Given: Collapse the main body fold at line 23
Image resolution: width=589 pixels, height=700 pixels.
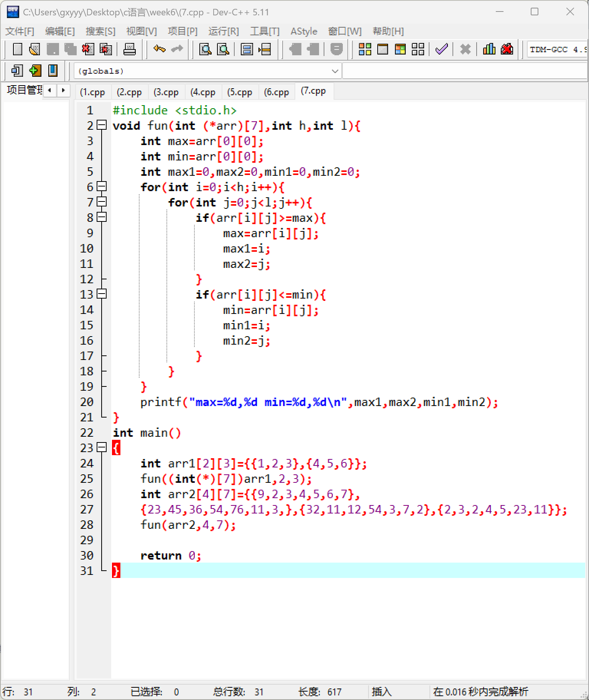Looking at the screenshot, I should [x=101, y=447].
